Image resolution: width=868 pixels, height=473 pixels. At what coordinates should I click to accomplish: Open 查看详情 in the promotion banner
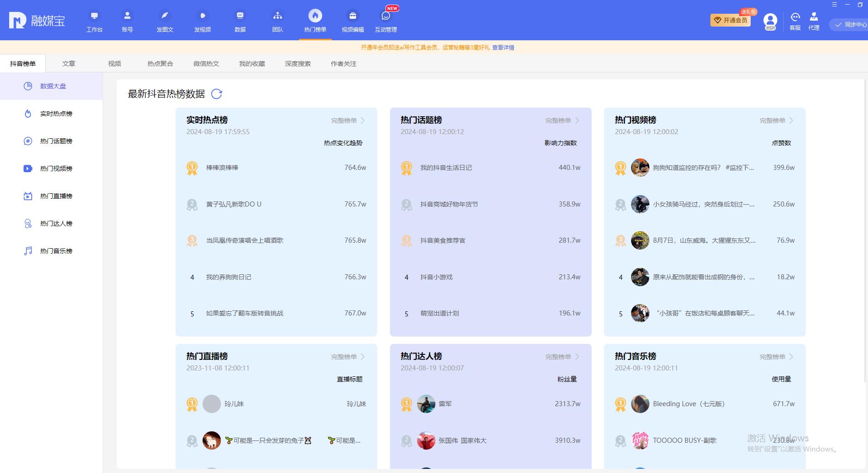[x=505, y=47]
